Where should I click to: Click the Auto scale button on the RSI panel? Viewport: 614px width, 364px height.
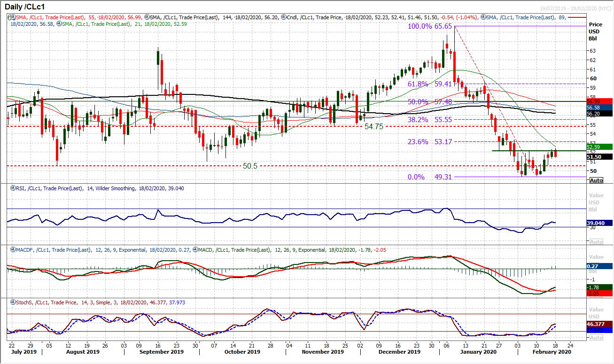[x=596, y=241]
